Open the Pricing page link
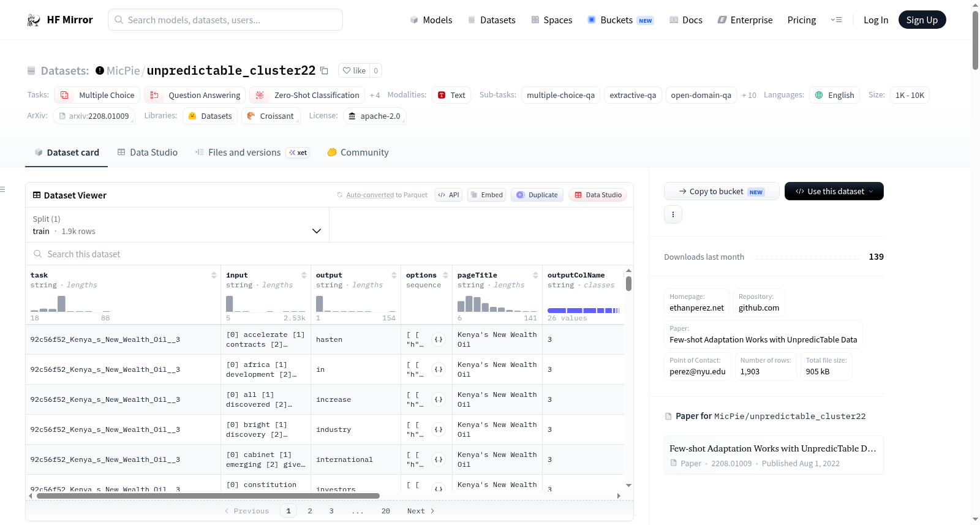Screen dimensions: 980x525 click(x=802, y=20)
